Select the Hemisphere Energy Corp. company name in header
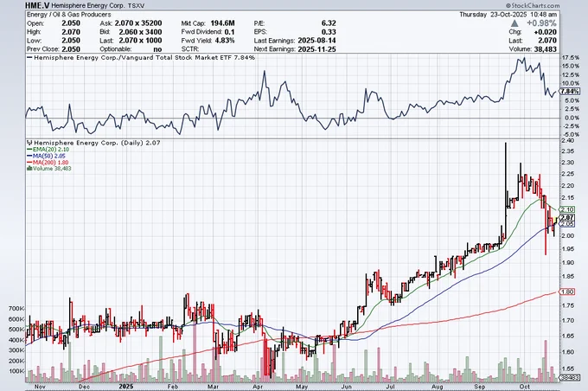 pos(87,6)
